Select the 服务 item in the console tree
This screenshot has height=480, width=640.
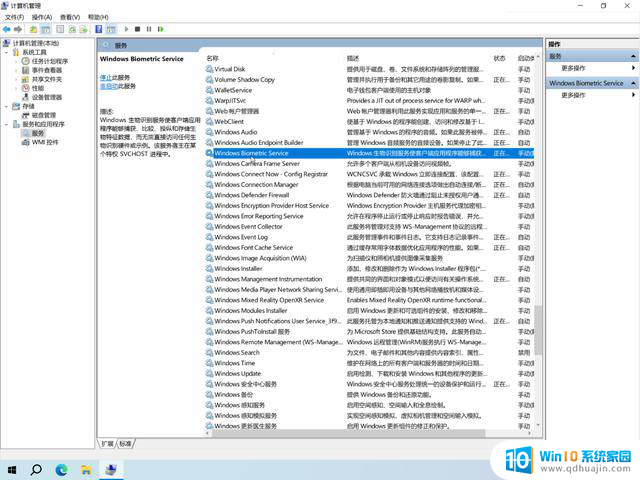(38, 133)
